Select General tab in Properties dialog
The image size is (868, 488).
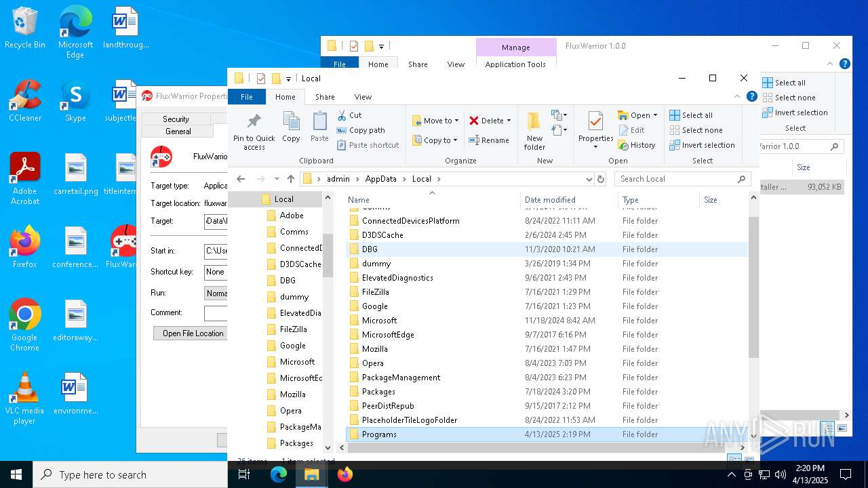tap(178, 131)
